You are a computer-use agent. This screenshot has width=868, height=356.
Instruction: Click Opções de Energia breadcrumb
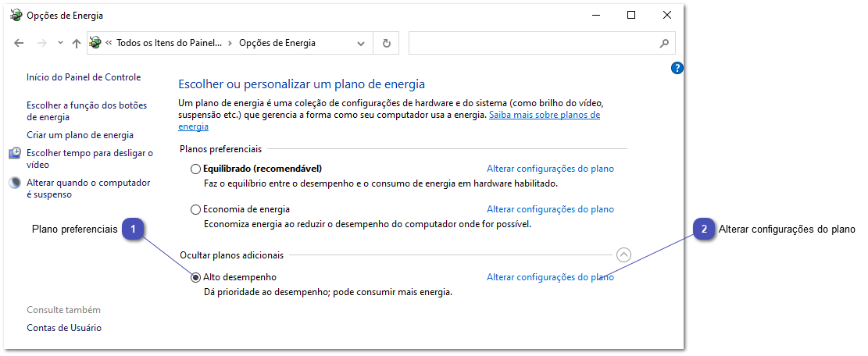tap(277, 43)
